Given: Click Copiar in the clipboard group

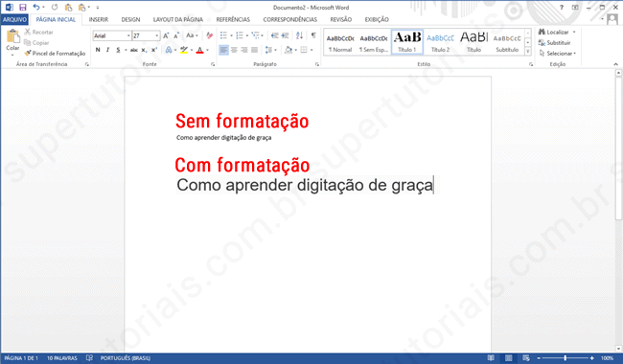Looking at the screenshot, I should [36, 42].
